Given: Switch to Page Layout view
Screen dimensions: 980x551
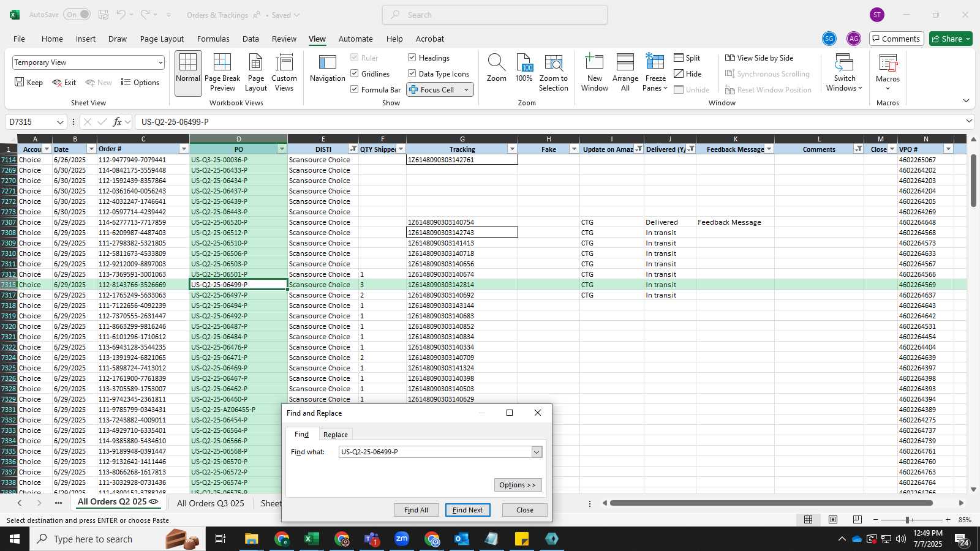Looking at the screenshot, I should [256, 73].
